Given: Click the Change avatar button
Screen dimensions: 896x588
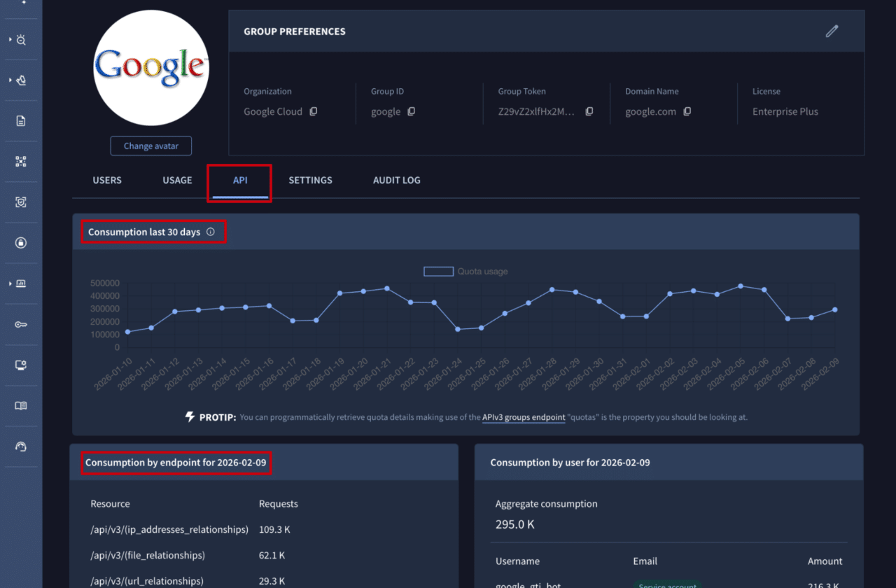Looking at the screenshot, I should [150, 146].
